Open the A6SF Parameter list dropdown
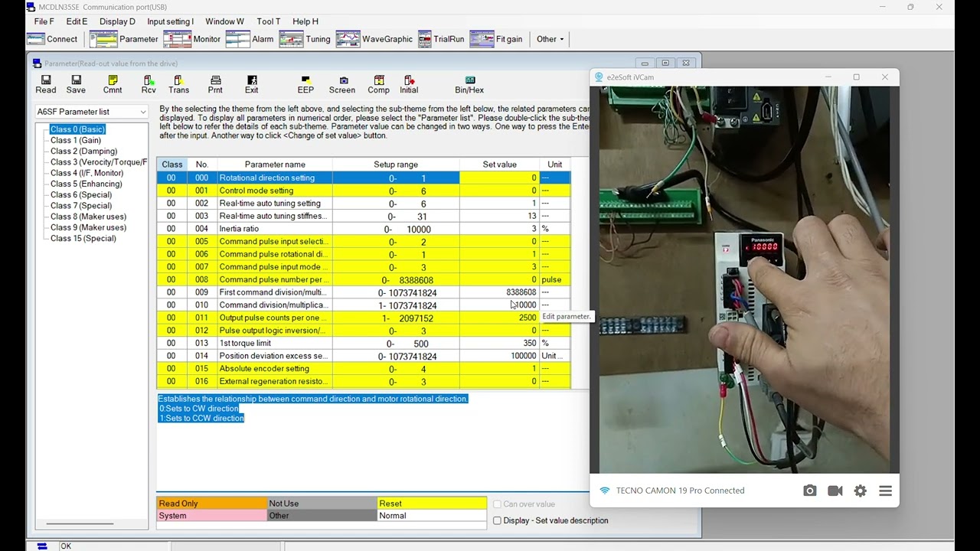980x551 pixels. pyautogui.click(x=91, y=112)
